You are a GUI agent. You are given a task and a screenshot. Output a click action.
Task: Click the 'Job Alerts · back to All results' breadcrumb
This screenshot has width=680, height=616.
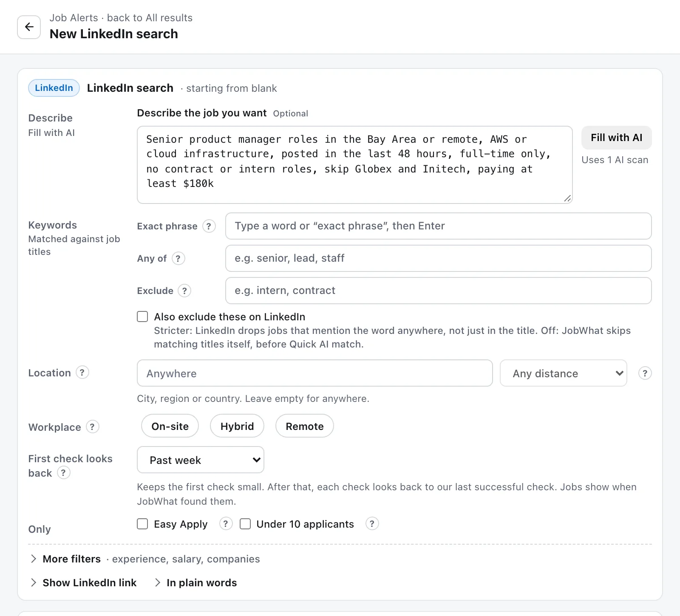121,18
